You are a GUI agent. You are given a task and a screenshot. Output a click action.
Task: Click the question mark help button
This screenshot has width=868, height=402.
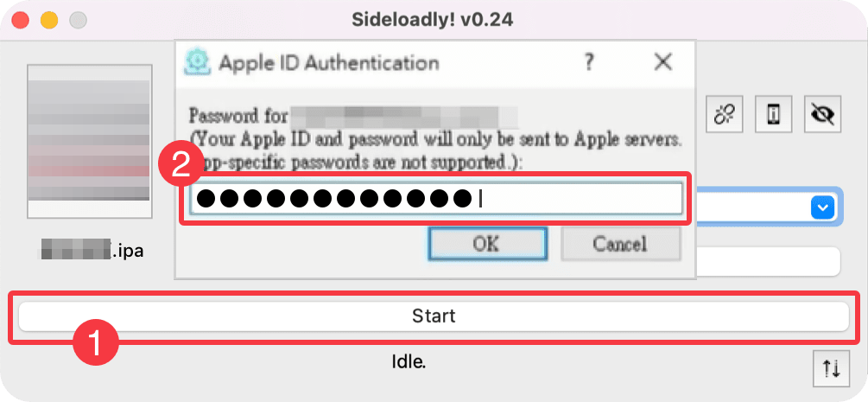point(589,62)
